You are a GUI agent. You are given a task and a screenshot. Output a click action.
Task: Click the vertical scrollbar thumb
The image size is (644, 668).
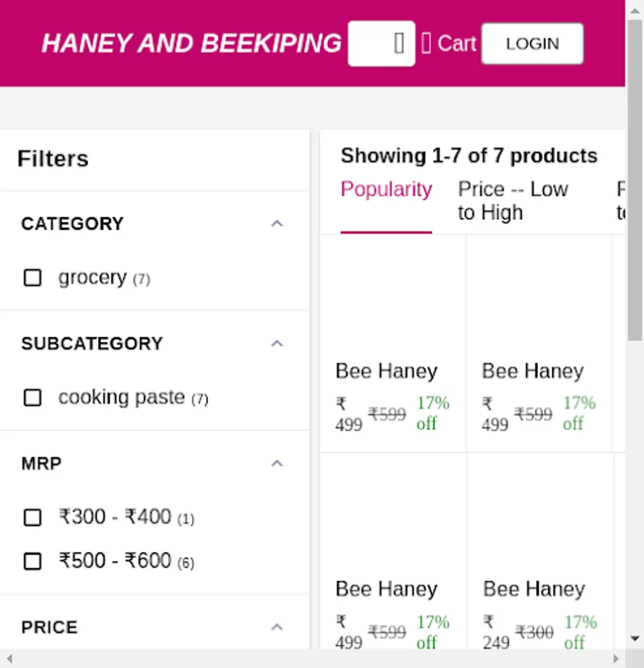[635, 178]
